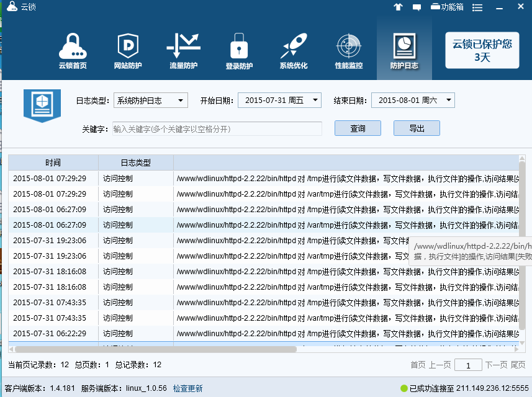
Task: Click the 检查更新 check update link
Action: (187, 389)
